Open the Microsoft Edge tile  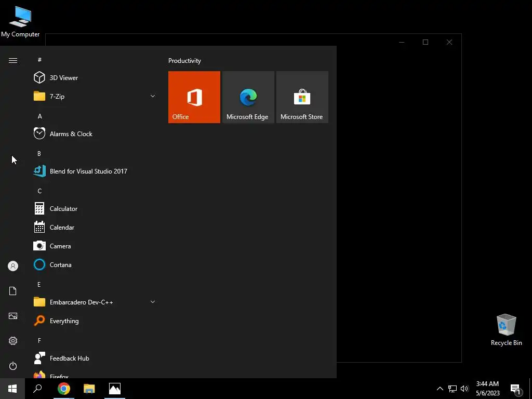(248, 97)
